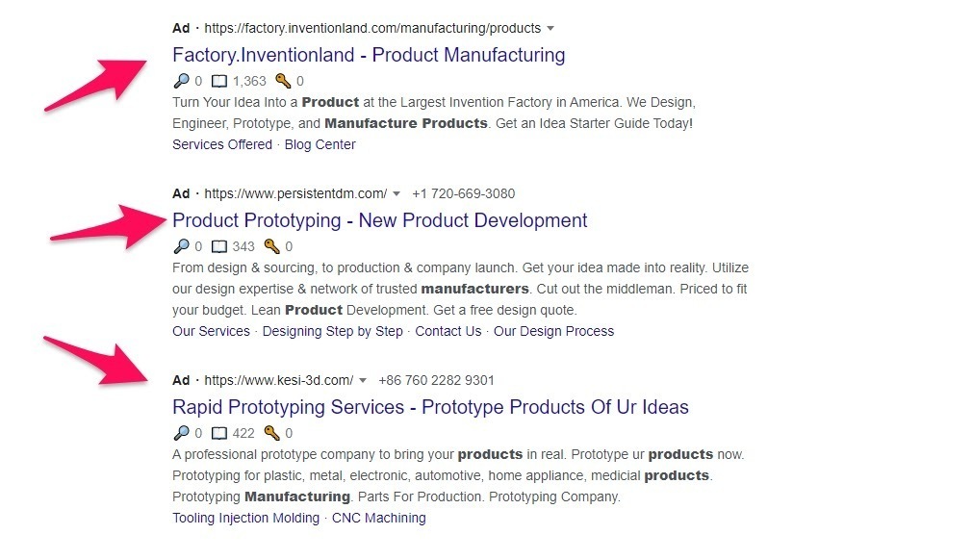
Task: Click magnifier icon under Product Prototyping ad
Action: 181,247
